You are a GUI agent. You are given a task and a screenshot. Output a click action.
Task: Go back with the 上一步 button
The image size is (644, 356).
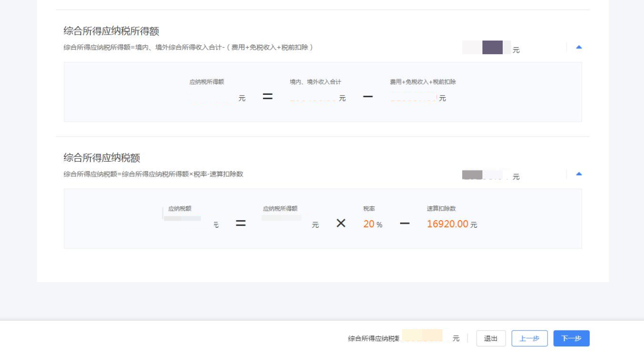point(530,338)
